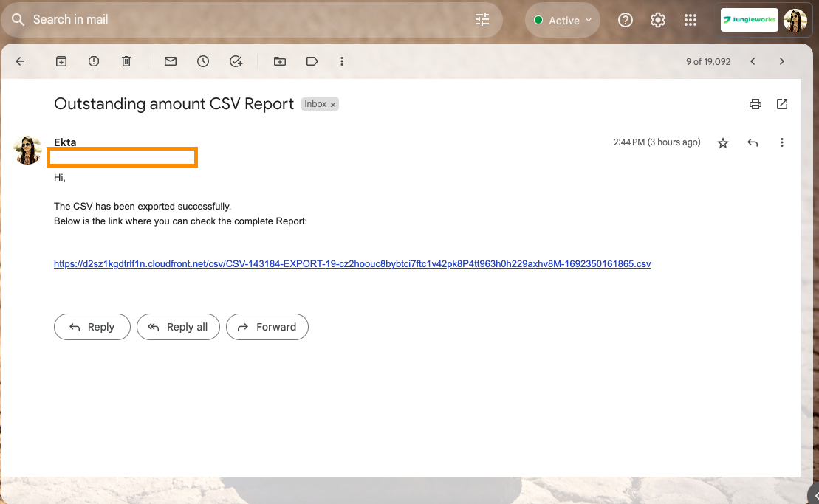Go to the next newer email
Viewport: 819px width, 504px height.
tap(753, 61)
